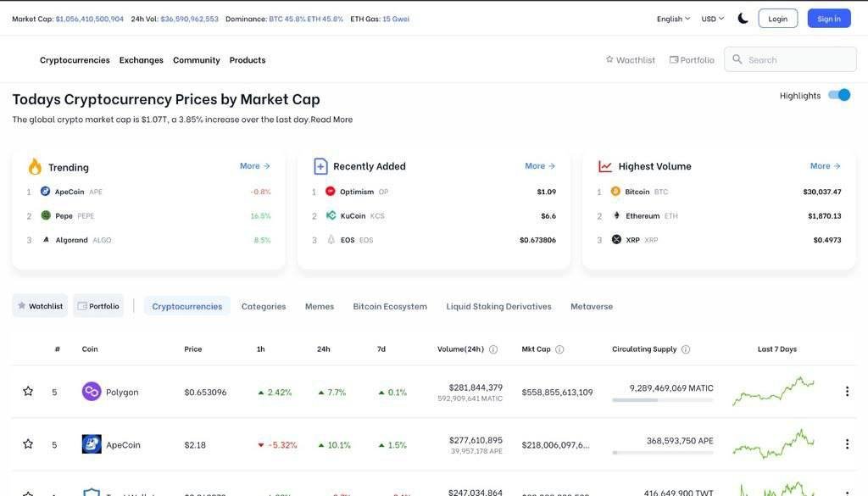868x496 pixels.
Task: Click ApeCoin last 7 days sparkline chart
Action: 773,443
